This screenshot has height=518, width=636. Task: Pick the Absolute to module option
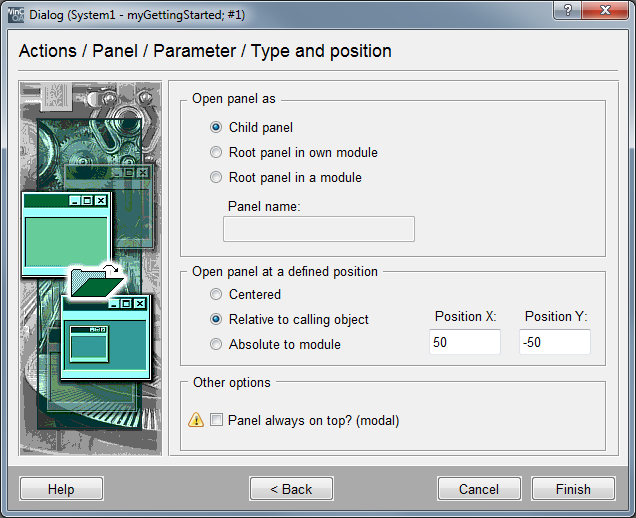coord(216,345)
